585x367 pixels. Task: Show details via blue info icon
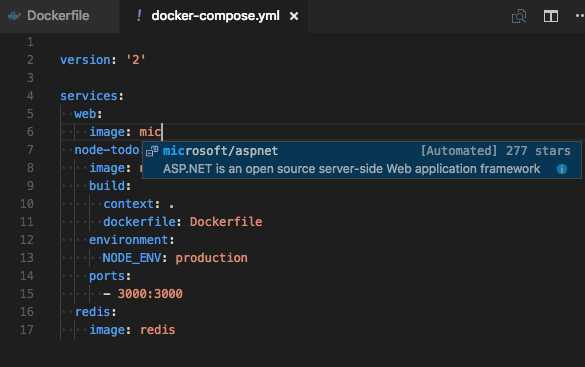point(561,169)
